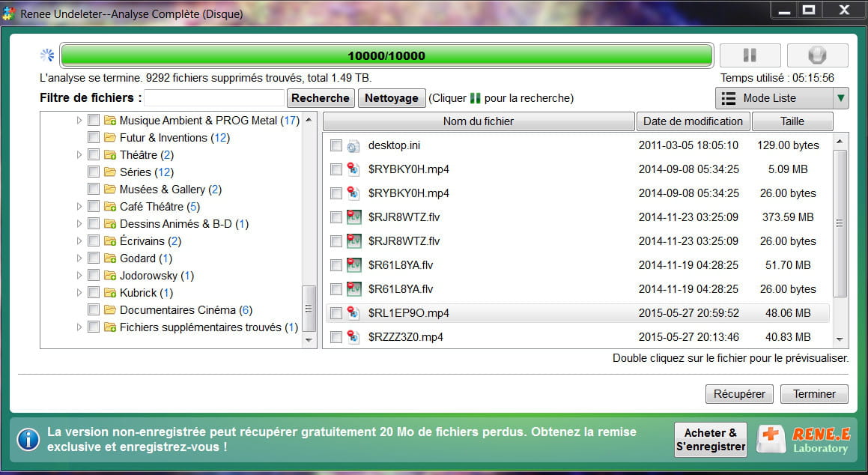
Task: Click the green scan progress bar
Action: (386, 55)
